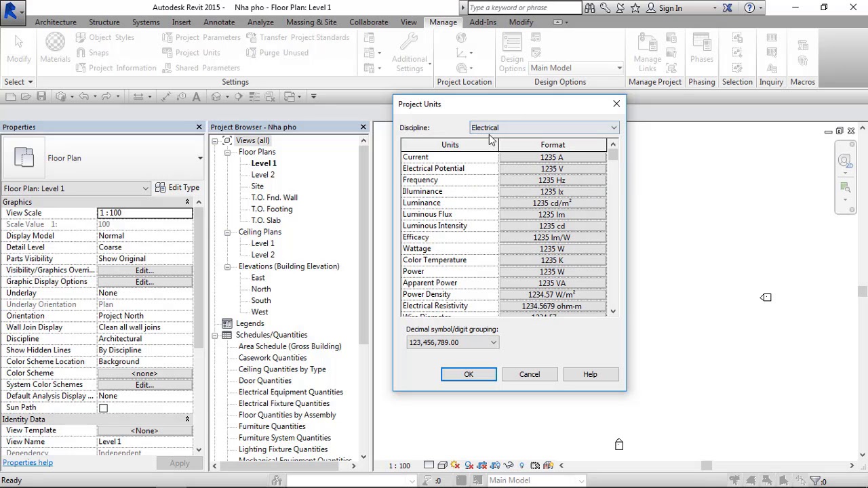
Task: Click Cancel in Project Units dialog
Action: pos(530,374)
